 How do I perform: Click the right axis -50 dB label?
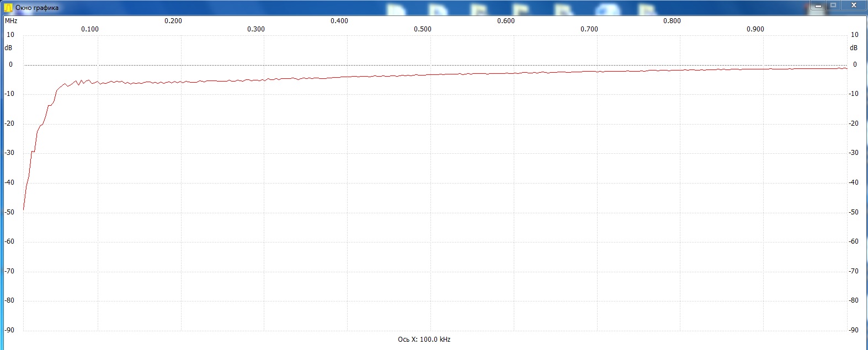click(x=854, y=212)
